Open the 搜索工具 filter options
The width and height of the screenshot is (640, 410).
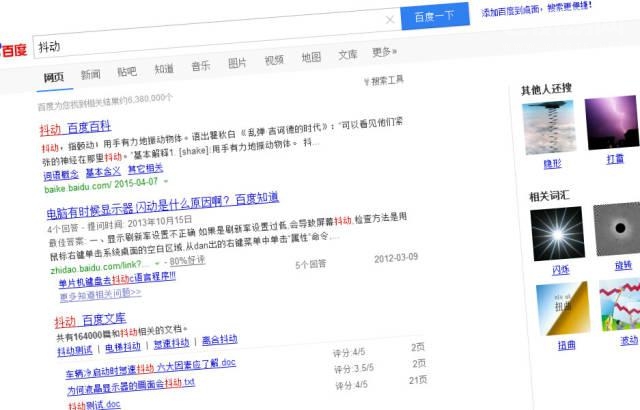click(385, 80)
